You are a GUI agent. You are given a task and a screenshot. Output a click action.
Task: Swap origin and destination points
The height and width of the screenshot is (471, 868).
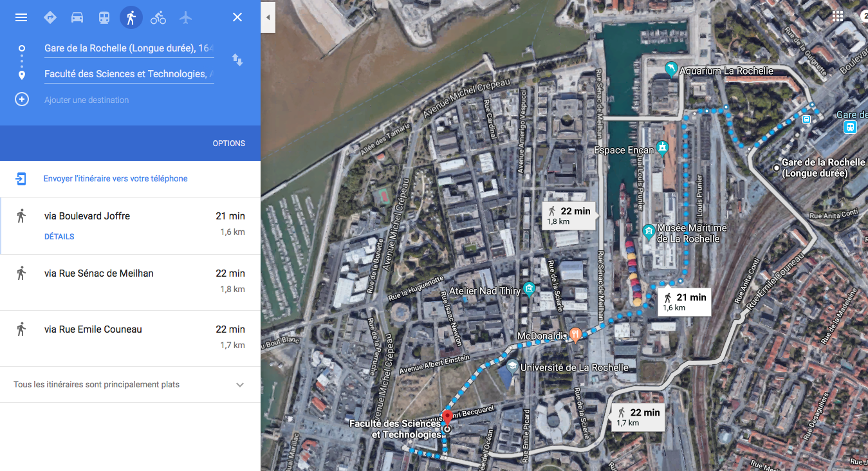coord(237,60)
